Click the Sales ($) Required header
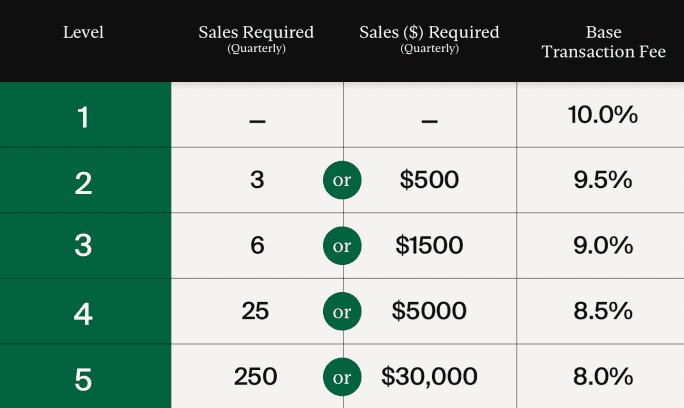The width and height of the screenshot is (684, 408). point(429,37)
